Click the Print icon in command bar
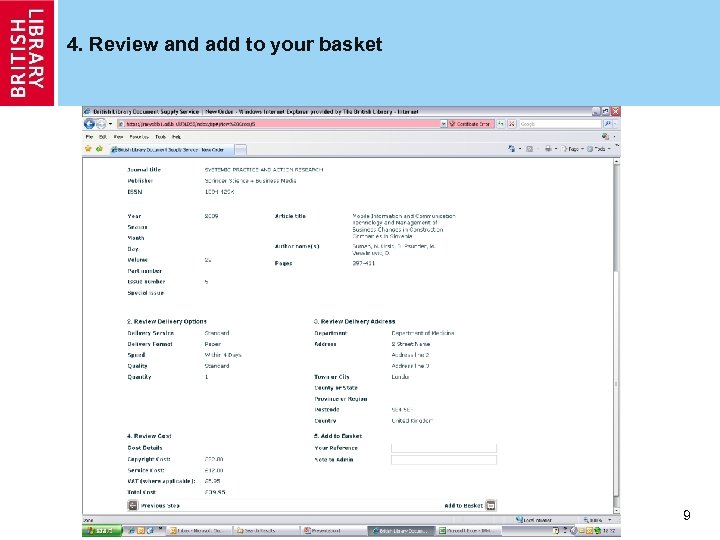The image size is (720, 540). coord(548,149)
